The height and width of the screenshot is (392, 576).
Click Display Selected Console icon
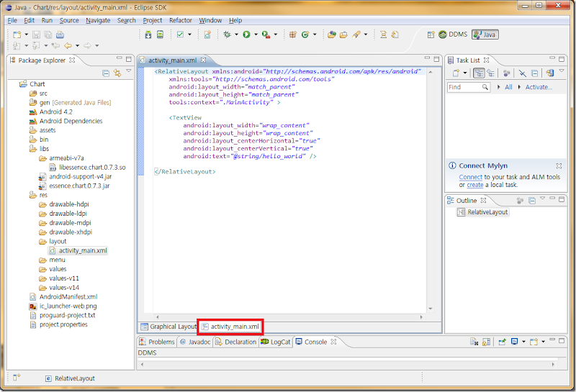point(515,342)
